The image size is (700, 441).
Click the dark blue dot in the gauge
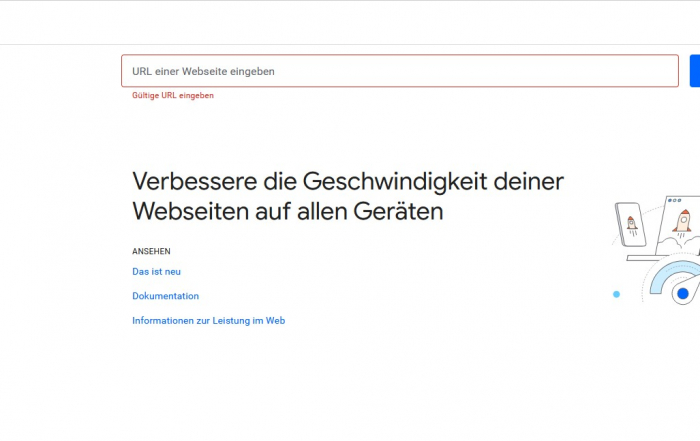(683, 294)
